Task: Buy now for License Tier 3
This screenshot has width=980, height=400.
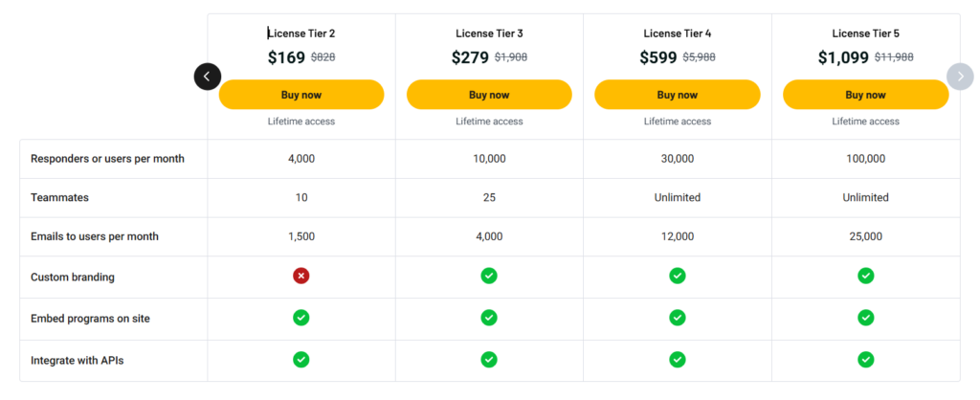Action: pos(489,95)
